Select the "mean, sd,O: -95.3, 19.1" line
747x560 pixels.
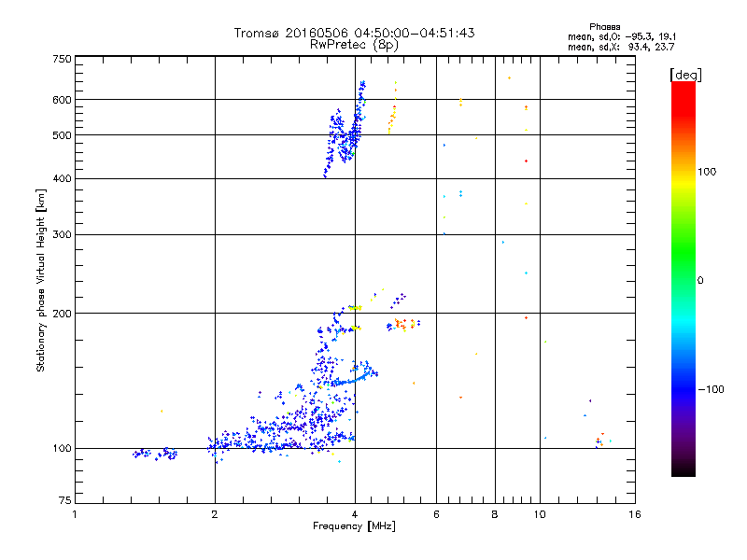[622, 36]
